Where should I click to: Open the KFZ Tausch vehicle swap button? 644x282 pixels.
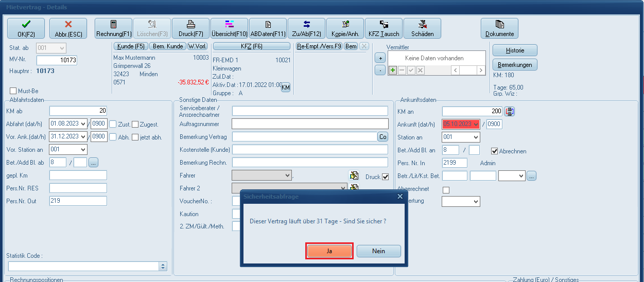(x=384, y=28)
